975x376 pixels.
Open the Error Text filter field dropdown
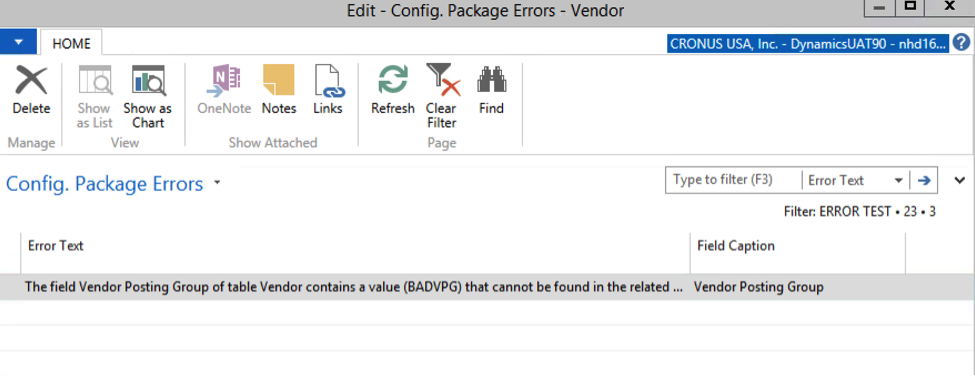click(899, 181)
